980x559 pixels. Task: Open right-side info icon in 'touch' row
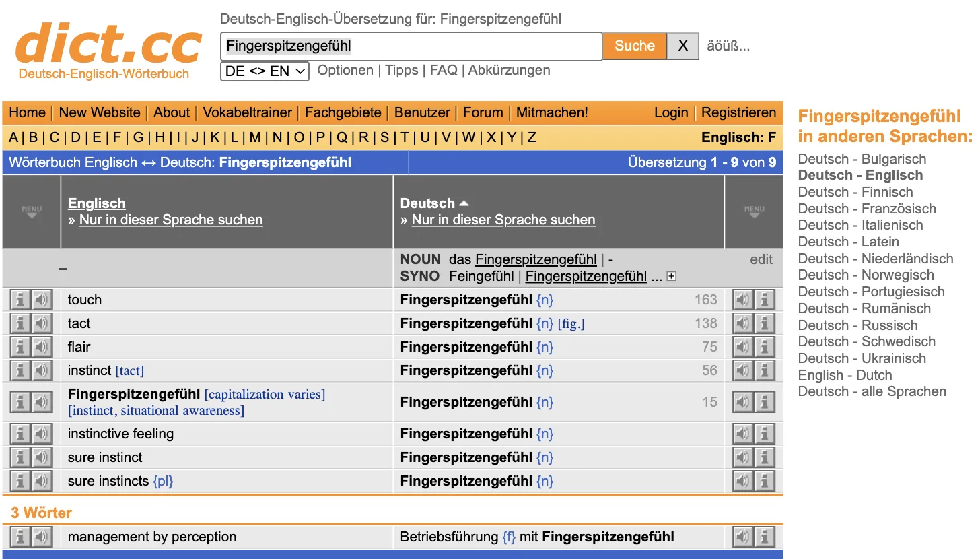pyautogui.click(x=765, y=300)
